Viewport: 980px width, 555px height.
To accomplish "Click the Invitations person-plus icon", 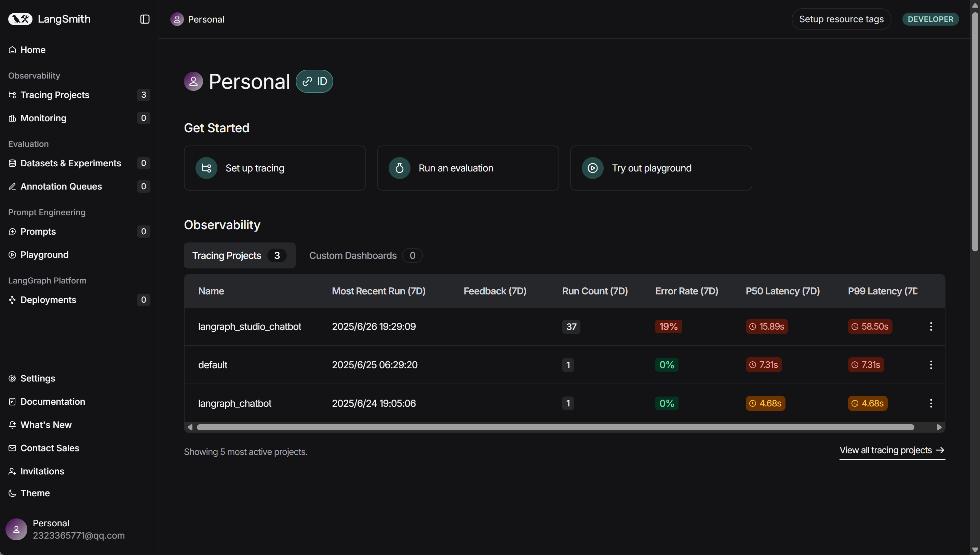I will [x=12, y=471].
